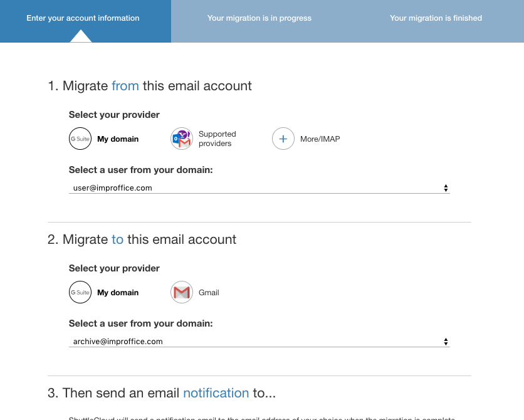Go to Enter your account information step
Screen dimensions: 524x420
tap(83, 18)
